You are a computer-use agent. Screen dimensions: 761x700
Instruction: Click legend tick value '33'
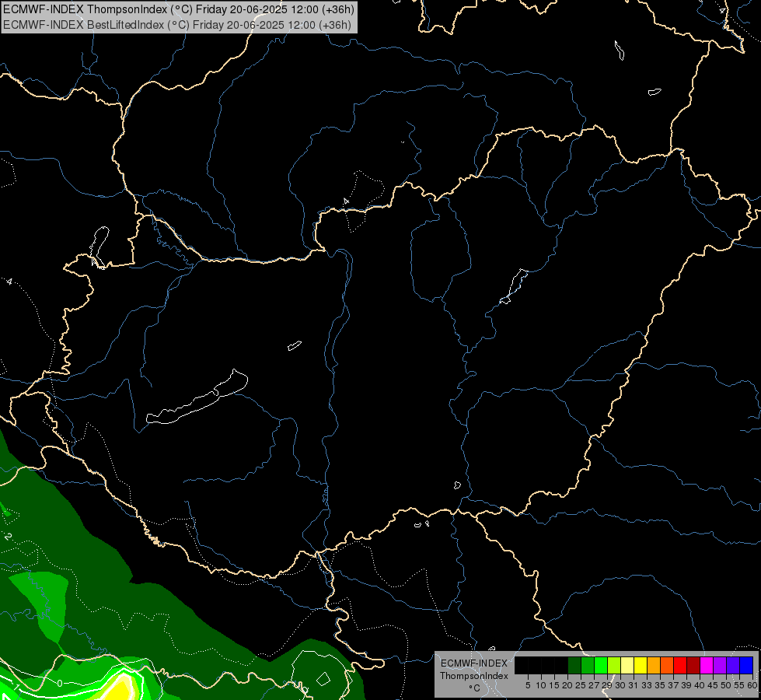pyautogui.click(x=647, y=685)
